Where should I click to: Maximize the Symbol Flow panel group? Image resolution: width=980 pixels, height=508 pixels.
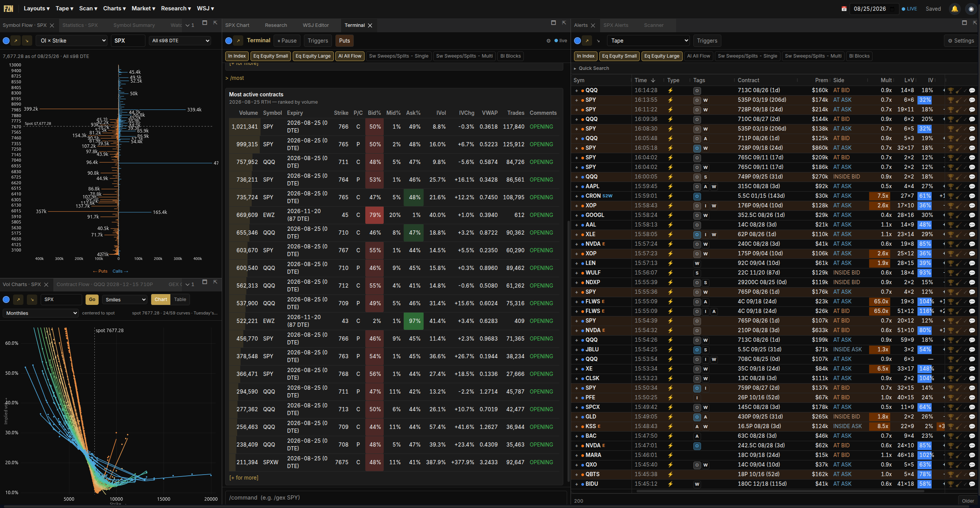(205, 23)
